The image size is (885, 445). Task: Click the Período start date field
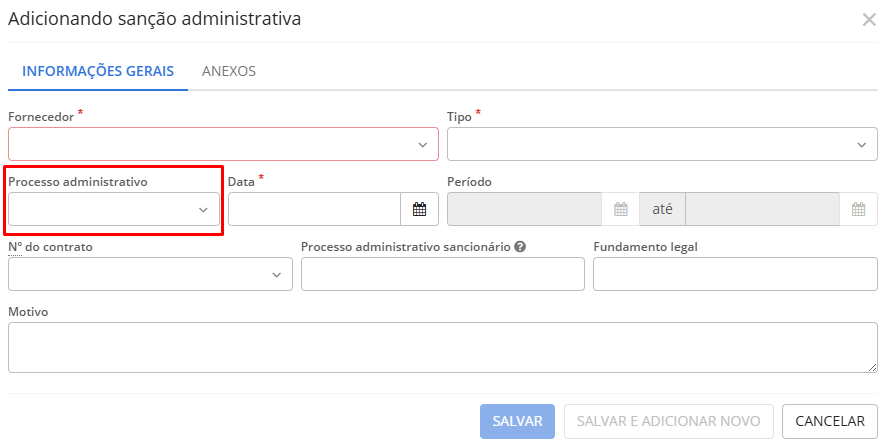tap(524, 209)
